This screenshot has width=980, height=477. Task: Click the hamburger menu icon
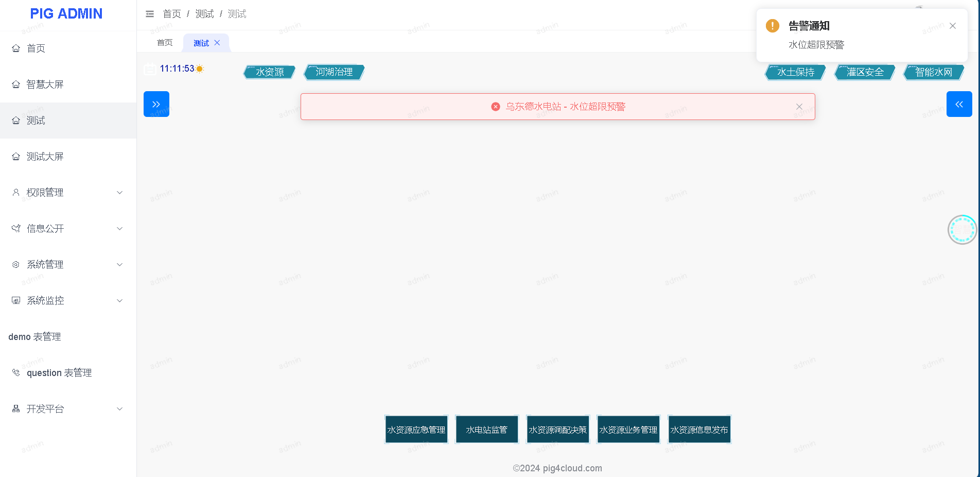coord(150,14)
